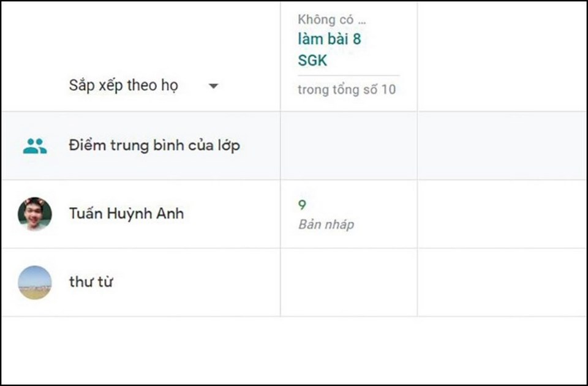Click the "Bản nháp" draft status
The image size is (588, 386).
326,224
